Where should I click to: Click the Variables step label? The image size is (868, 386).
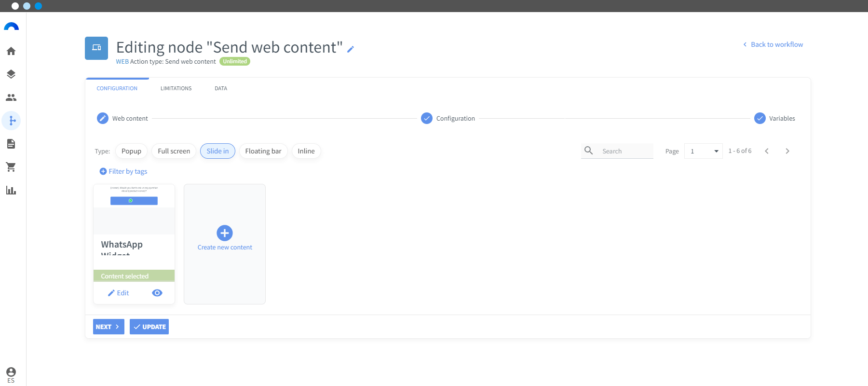click(x=782, y=118)
